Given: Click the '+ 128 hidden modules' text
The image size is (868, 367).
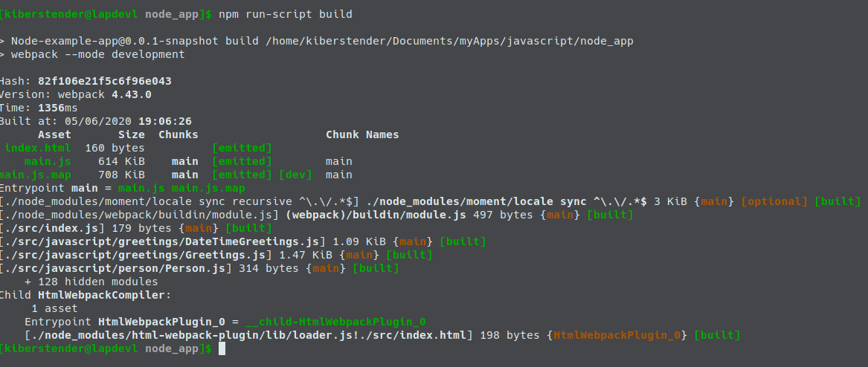Looking at the screenshot, I should coord(91,282).
